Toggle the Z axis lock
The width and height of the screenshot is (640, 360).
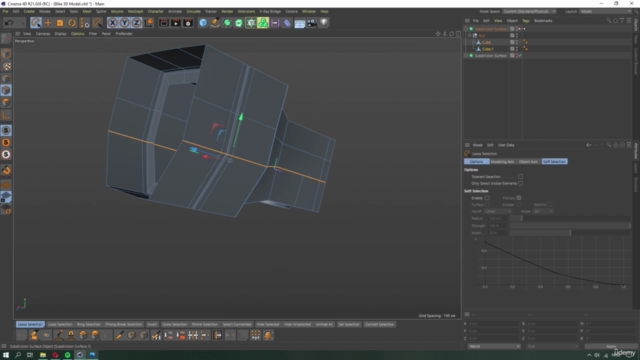136,23
